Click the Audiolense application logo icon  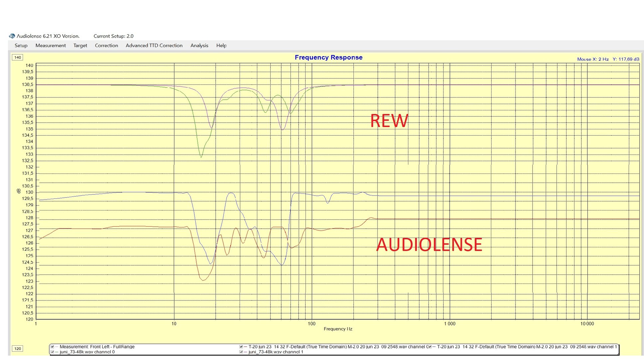(12, 36)
